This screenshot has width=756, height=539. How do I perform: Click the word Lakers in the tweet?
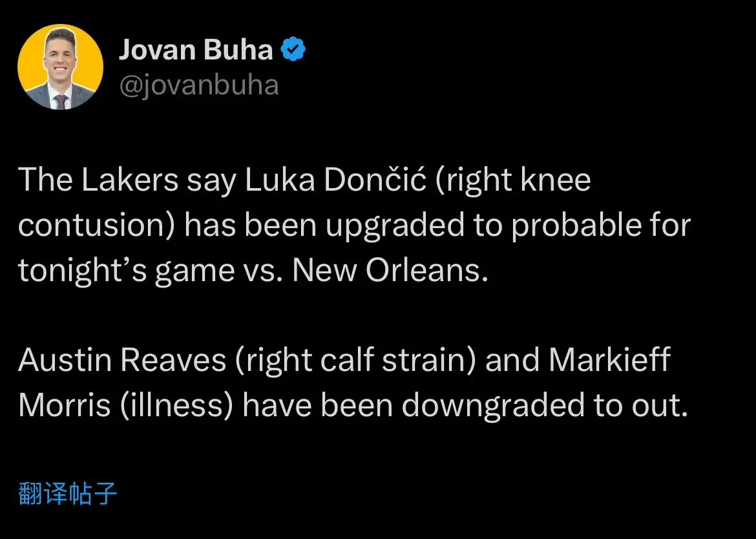point(130,181)
